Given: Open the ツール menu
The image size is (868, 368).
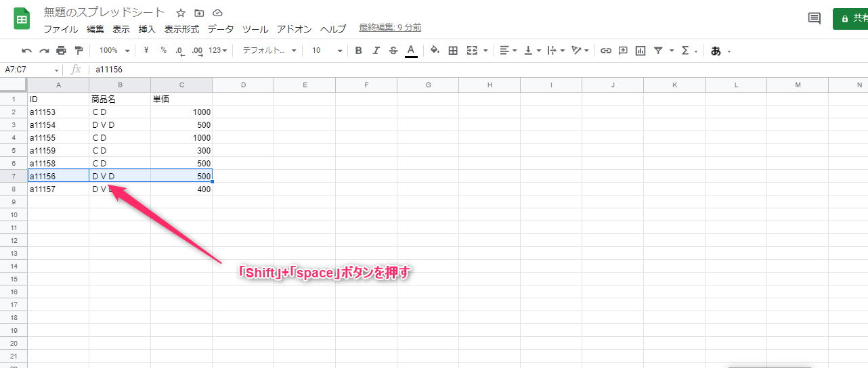Looking at the screenshot, I should point(255,29).
